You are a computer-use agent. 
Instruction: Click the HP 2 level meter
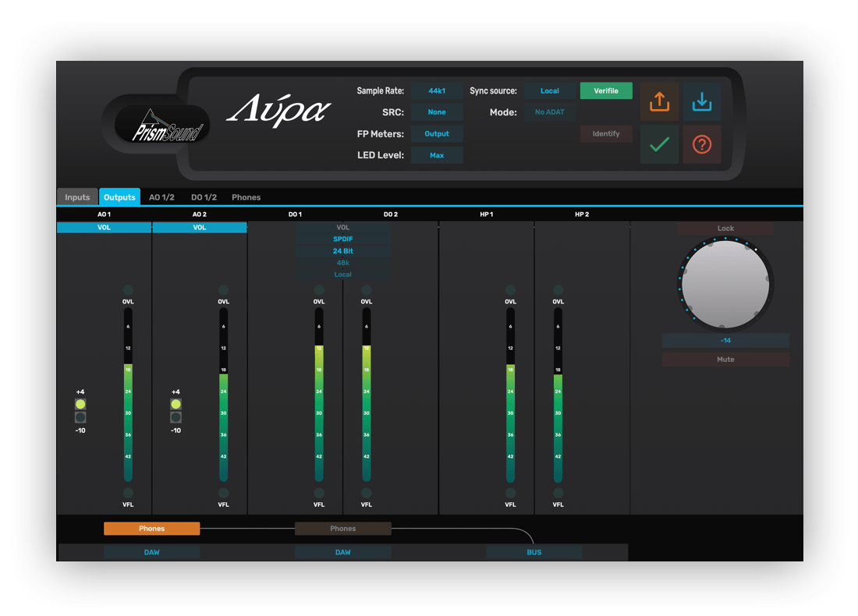[x=558, y=395]
